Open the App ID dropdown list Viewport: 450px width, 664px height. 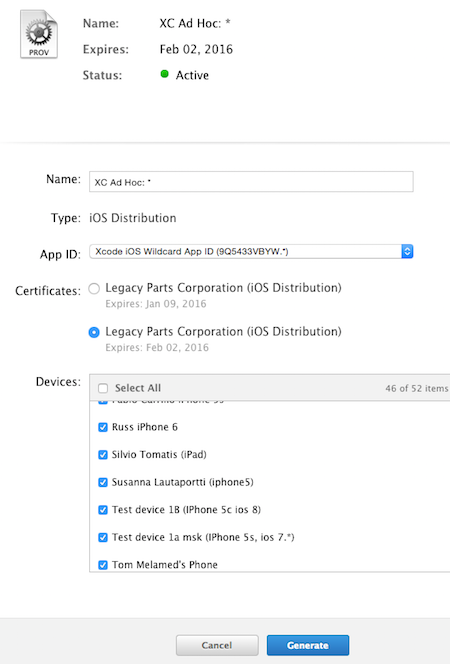[251, 251]
